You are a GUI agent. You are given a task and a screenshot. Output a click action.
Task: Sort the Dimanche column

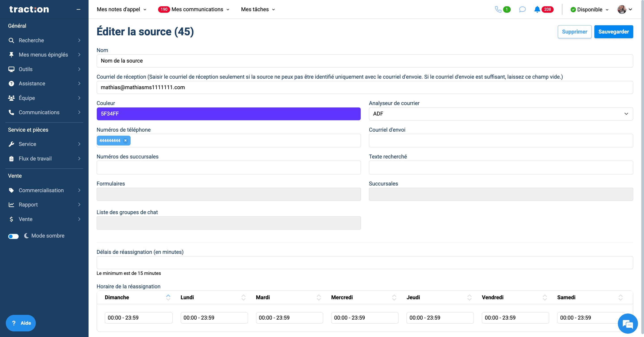click(168, 297)
